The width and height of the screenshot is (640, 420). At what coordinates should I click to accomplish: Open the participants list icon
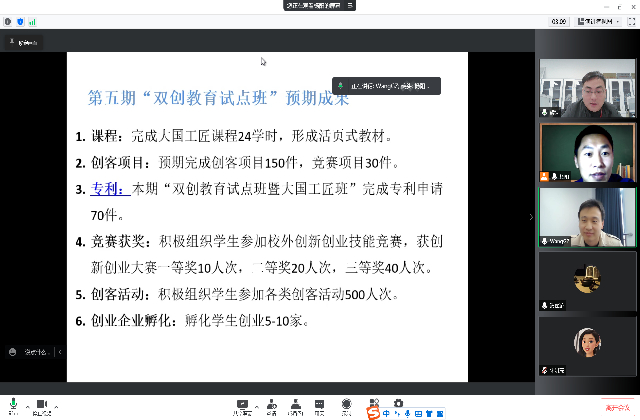click(296, 404)
